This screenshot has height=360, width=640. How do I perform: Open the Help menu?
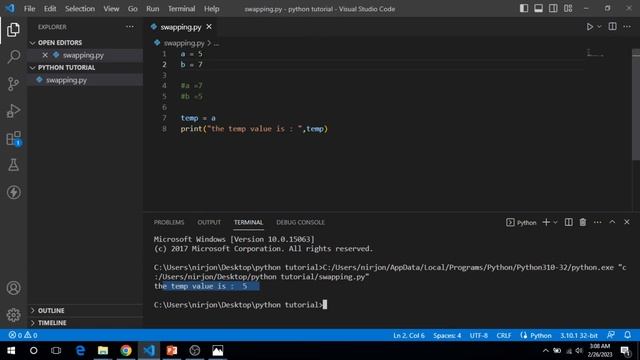coord(211,9)
